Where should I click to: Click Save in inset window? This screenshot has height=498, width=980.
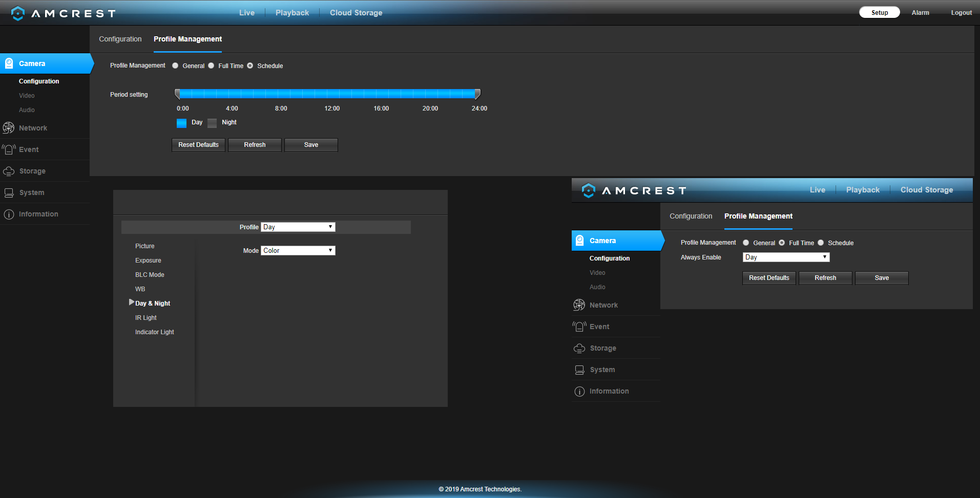click(x=882, y=278)
